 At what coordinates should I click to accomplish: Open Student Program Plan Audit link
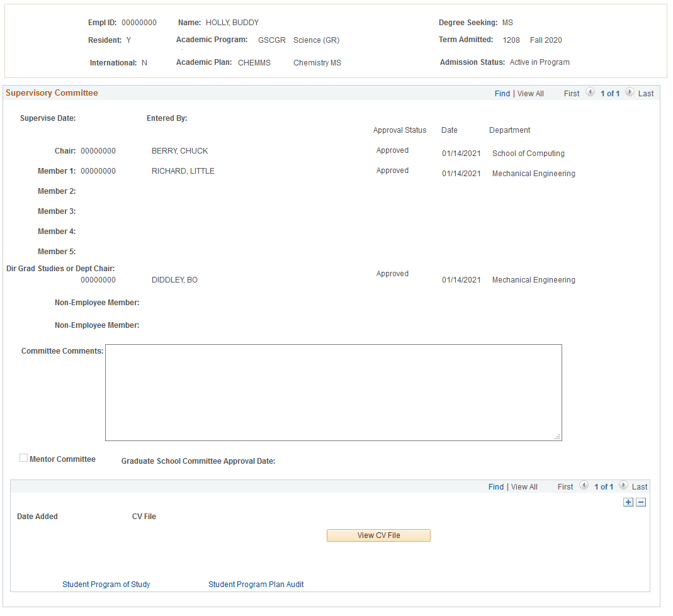click(x=256, y=585)
